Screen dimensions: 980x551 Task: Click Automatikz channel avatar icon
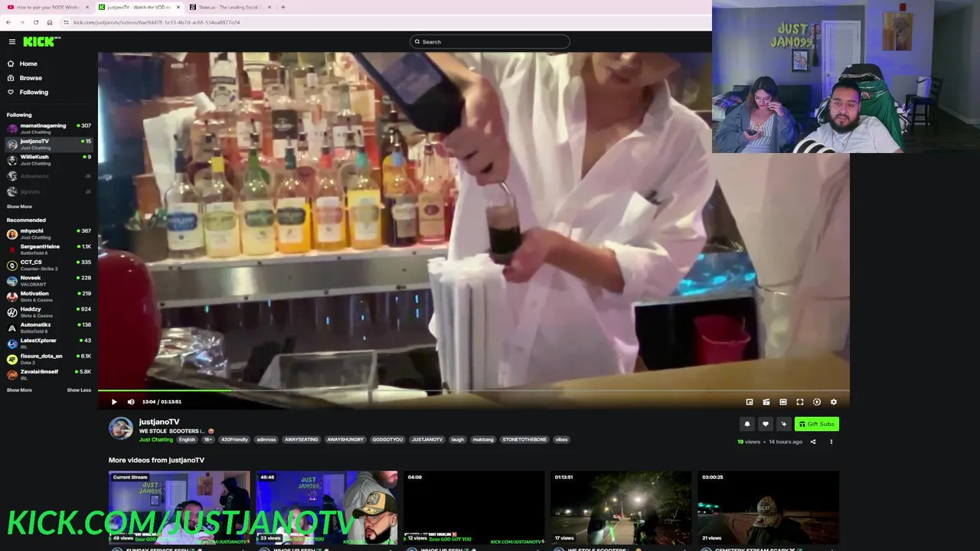pyautogui.click(x=12, y=328)
